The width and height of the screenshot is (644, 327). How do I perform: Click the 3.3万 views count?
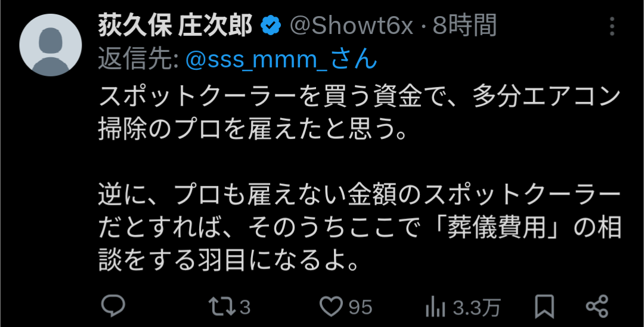[476, 307]
